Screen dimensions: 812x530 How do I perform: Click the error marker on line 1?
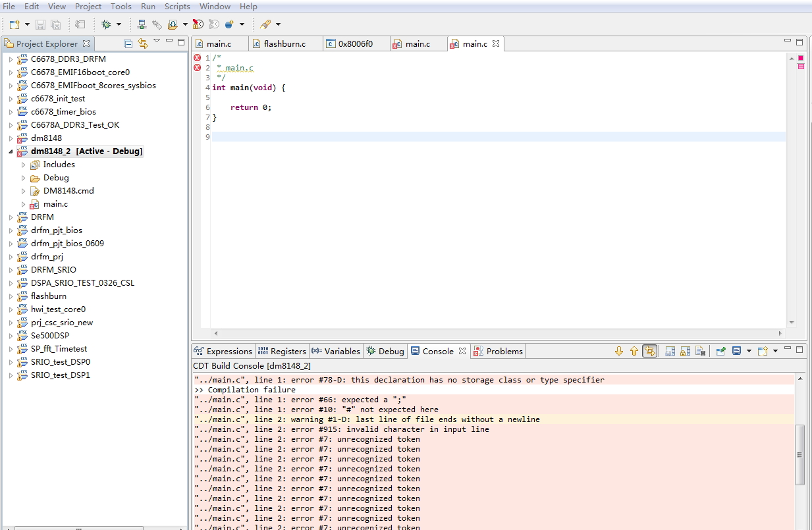point(197,58)
